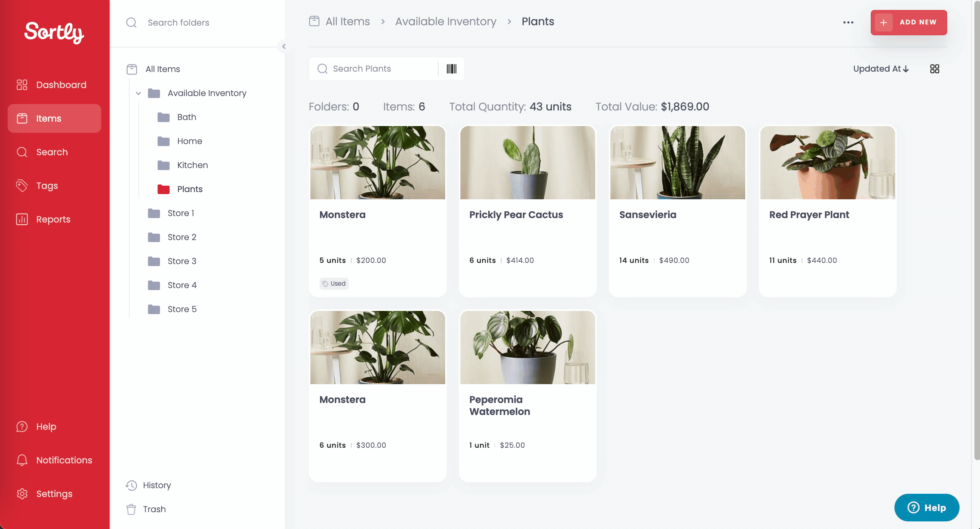Open Notifications
This screenshot has width=980, height=529.
coord(64,460)
